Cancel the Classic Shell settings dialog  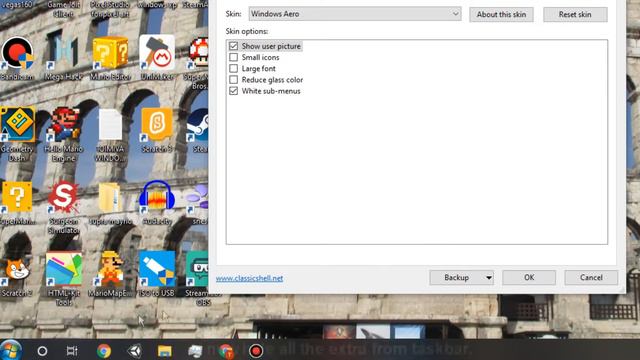click(591, 278)
